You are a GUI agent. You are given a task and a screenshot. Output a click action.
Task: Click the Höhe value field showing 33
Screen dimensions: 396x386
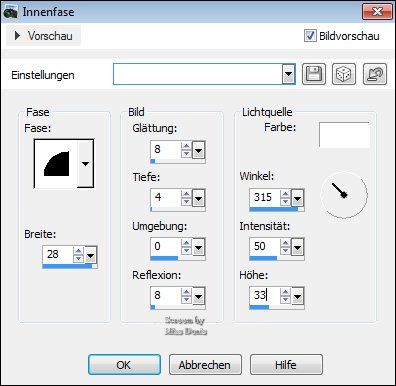tap(265, 296)
